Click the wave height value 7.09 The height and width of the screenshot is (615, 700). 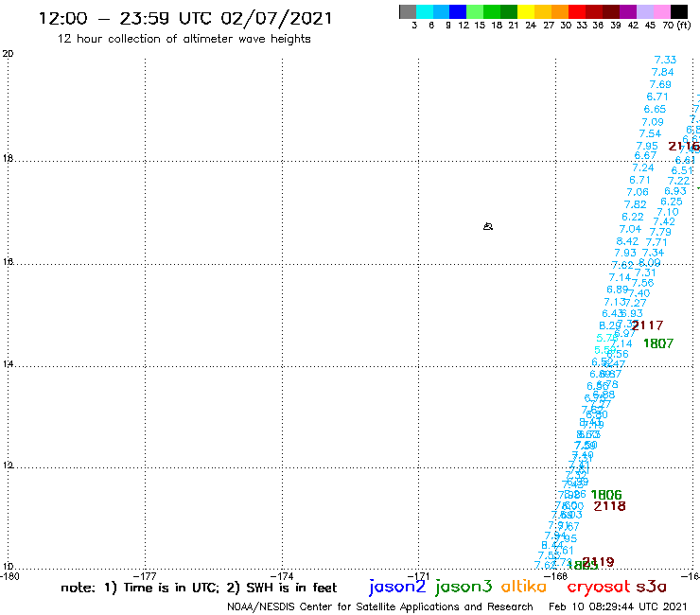pos(653,122)
